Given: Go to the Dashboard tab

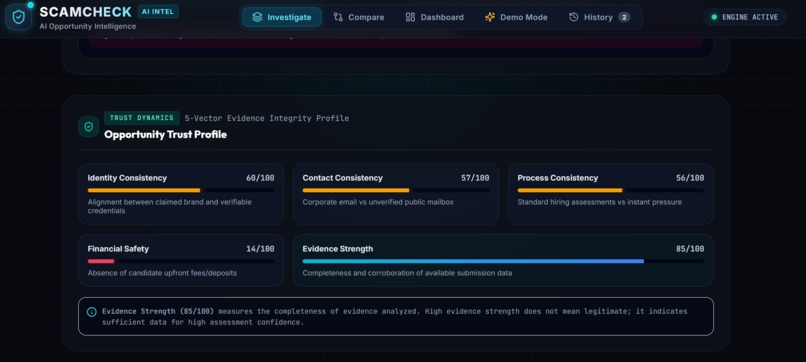Looking at the screenshot, I should pyautogui.click(x=434, y=17).
